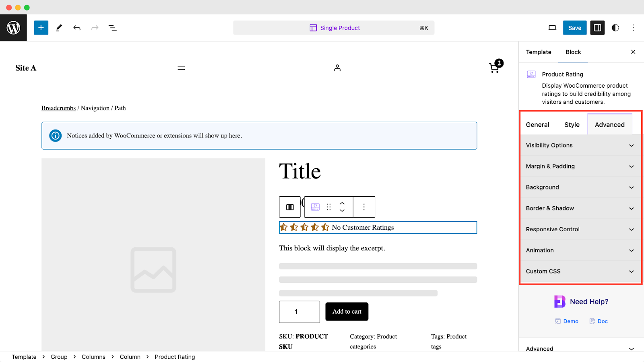Expand the Animation section
This screenshot has height=362, width=644.
pos(580,250)
